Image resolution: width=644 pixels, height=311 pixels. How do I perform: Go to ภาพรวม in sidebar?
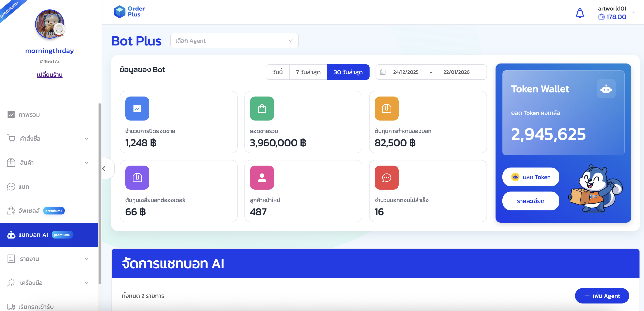click(29, 114)
